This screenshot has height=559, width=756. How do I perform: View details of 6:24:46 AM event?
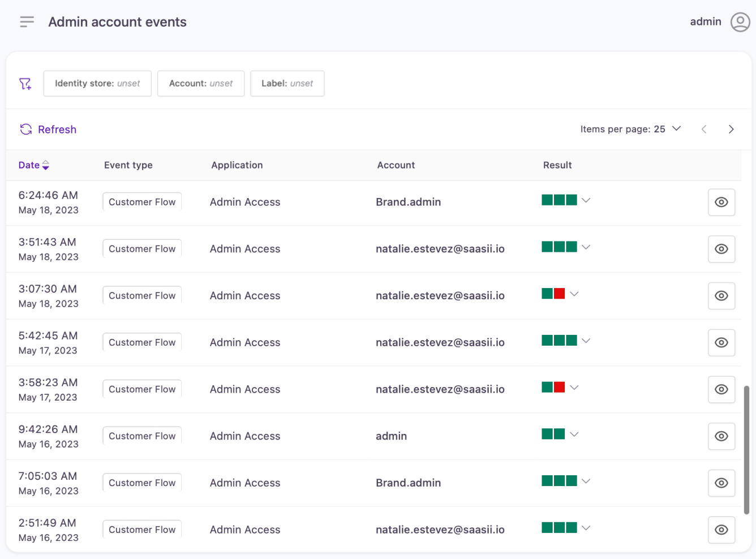721,203
